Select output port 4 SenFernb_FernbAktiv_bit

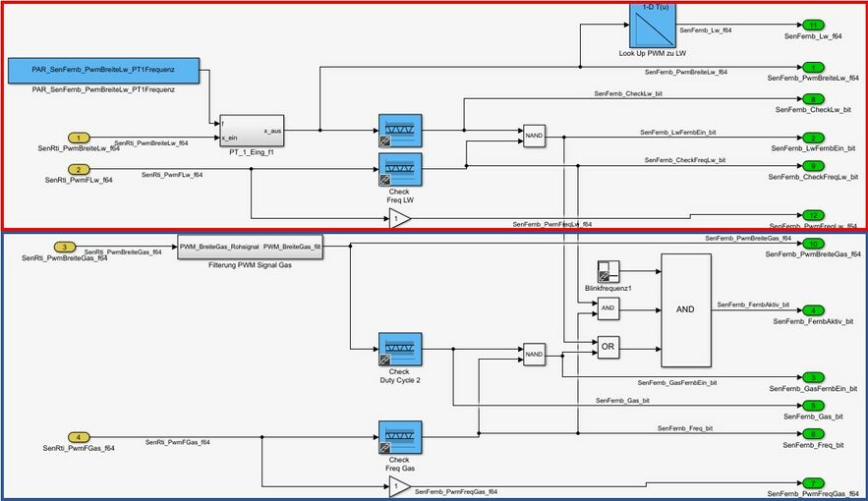tap(811, 310)
